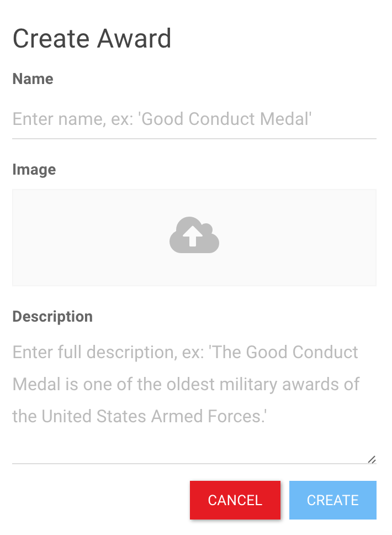Click the 'Name' field label
The height and width of the screenshot is (535, 392).
[x=33, y=79]
